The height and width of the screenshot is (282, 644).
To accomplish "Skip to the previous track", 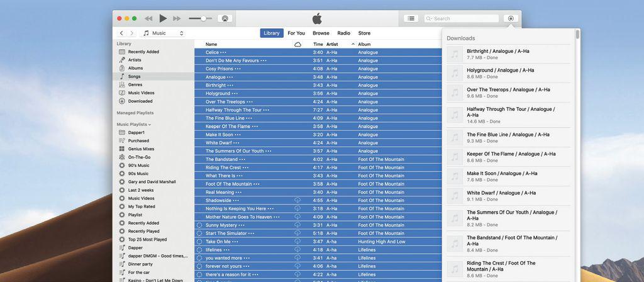I will click(x=148, y=18).
